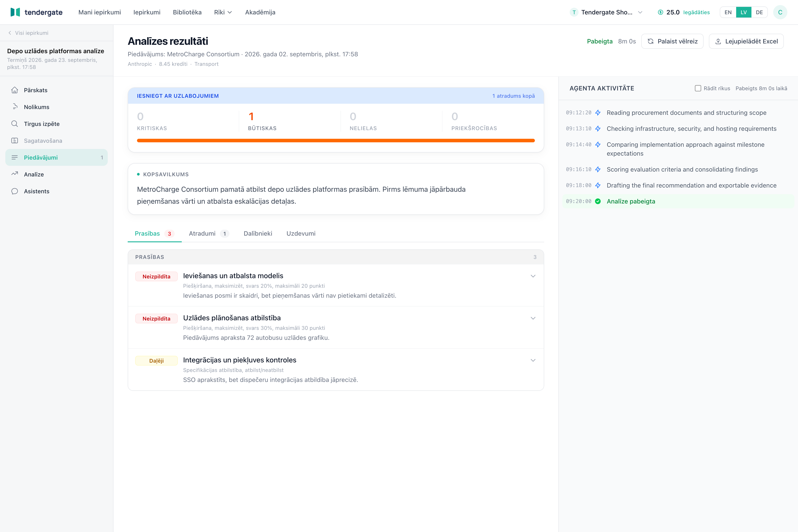Click the Iegādāties credits link

point(696,12)
